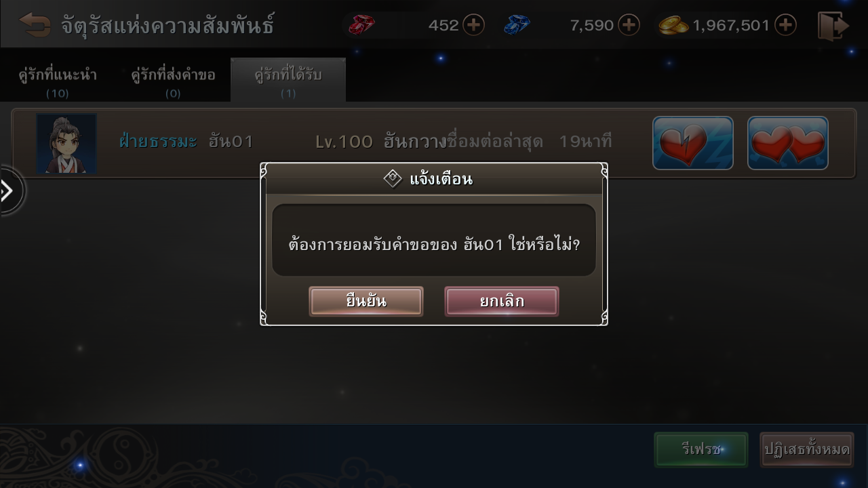
Task: Add more blue gems with plus button
Action: click(x=629, y=26)
